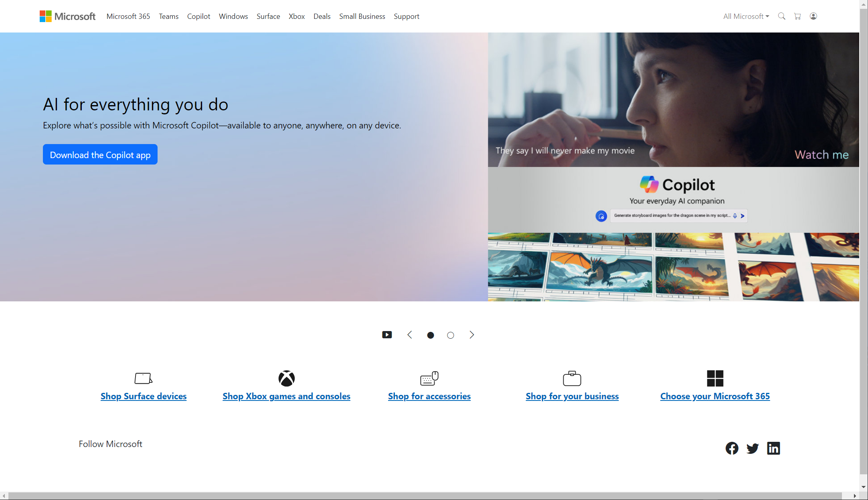Click send arrow in Copilot prompt box
The width and height of the screenshot is (868, 500).
tap(743, 216)
